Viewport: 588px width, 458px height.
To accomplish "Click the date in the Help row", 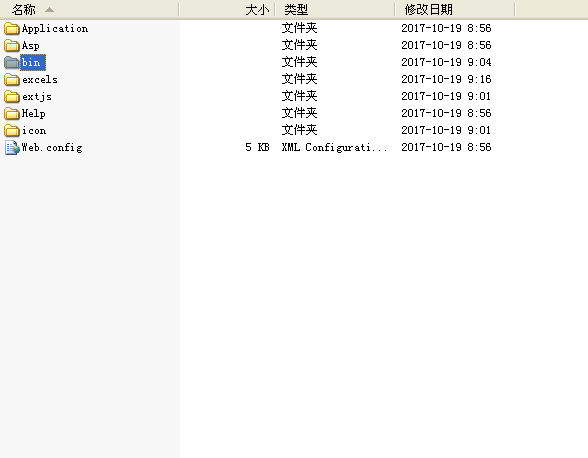I will tap(446, 113).
